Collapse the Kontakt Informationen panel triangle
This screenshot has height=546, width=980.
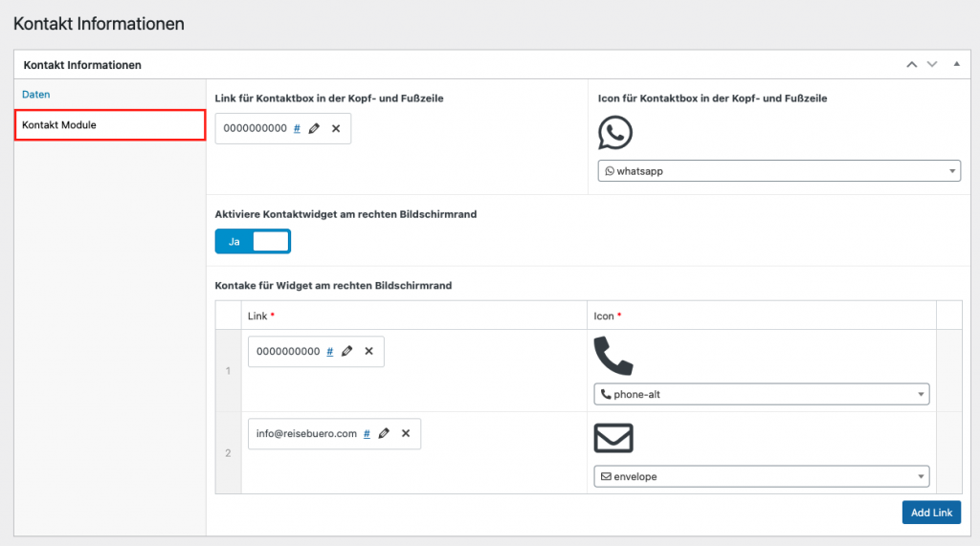click(955, 64)
